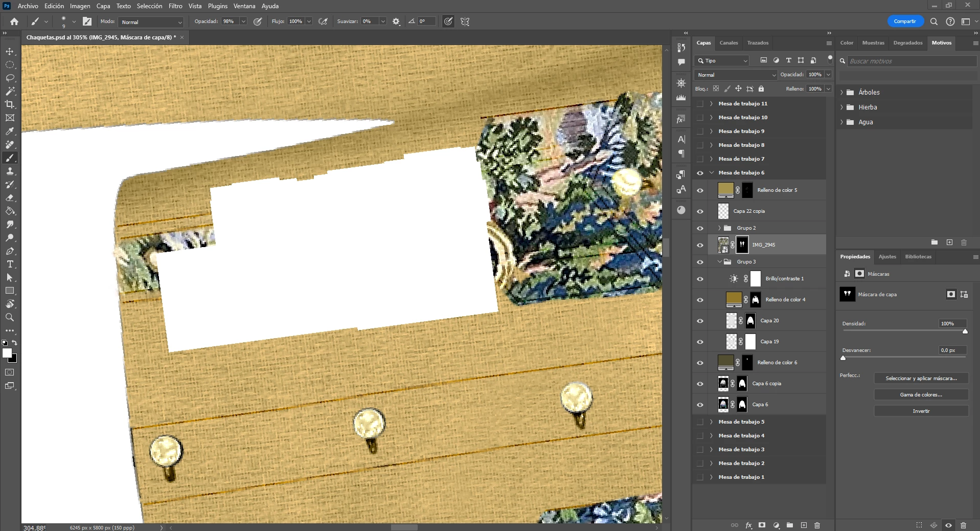This screenshot has width=980, height=531.
Task: Open the brush Modo dropdown
Action: point(151,22)
